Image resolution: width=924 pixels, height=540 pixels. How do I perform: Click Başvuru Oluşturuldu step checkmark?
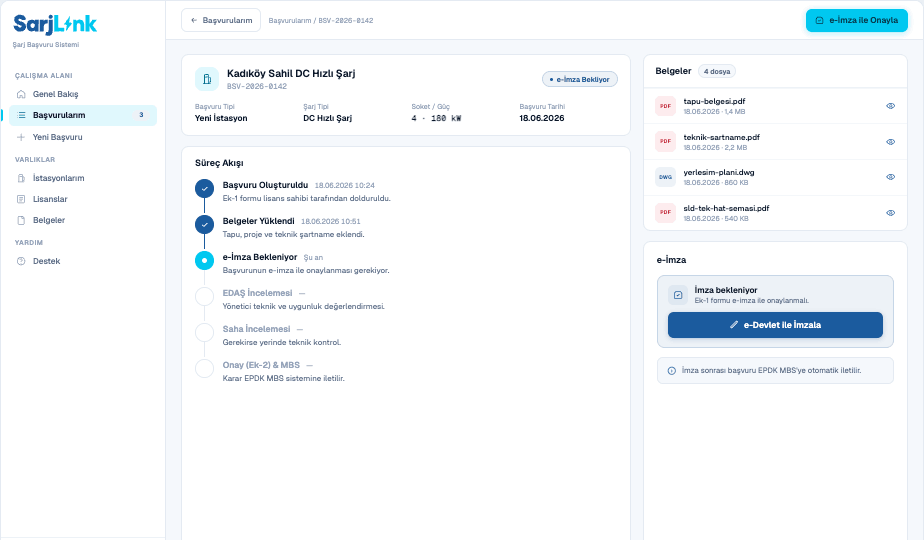[204, 189]
